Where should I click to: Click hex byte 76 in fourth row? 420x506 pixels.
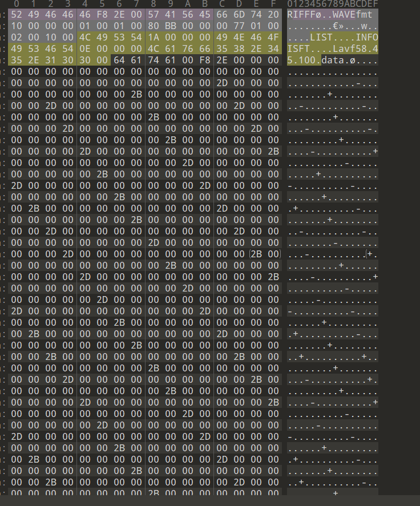(x=187, y=48)
